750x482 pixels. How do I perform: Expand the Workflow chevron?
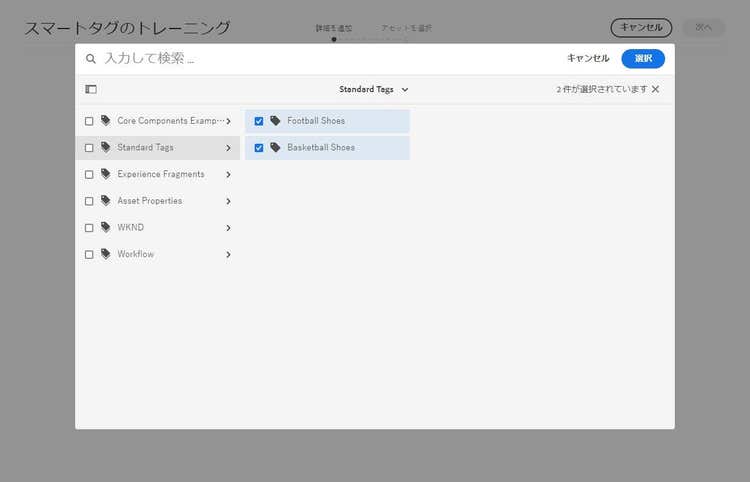[x=228, y=255]
